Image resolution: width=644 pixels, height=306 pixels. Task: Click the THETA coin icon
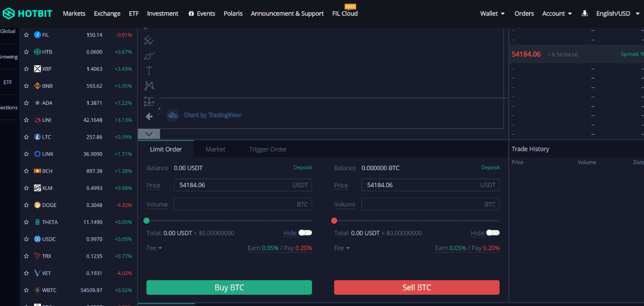click(37, 222)
